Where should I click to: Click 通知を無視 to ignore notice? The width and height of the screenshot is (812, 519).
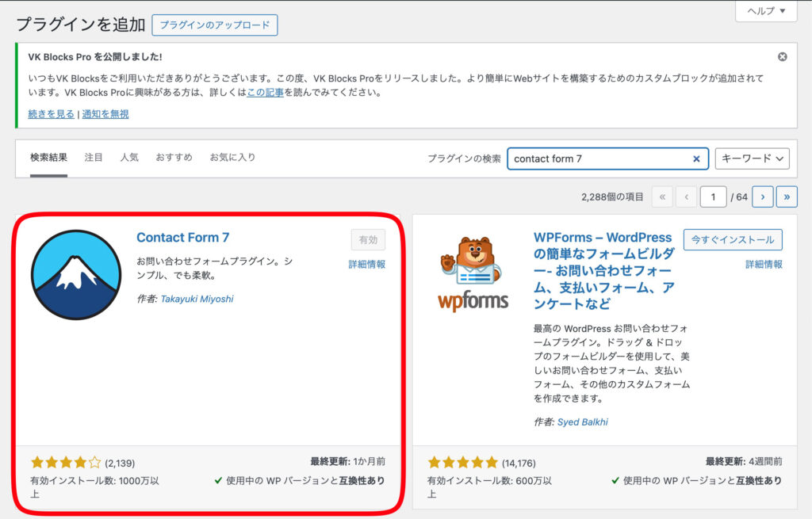[105, 114]
